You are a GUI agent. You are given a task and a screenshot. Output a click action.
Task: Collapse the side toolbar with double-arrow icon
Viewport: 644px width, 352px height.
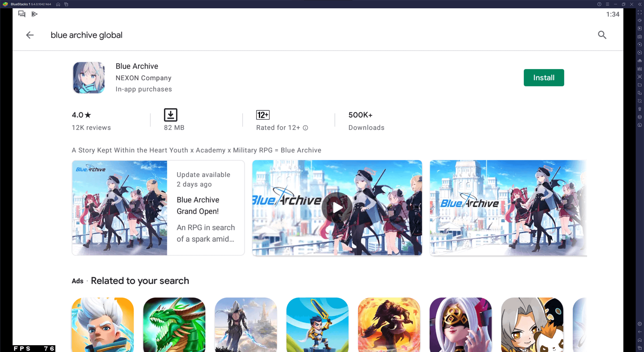click(x=640, y=4)
